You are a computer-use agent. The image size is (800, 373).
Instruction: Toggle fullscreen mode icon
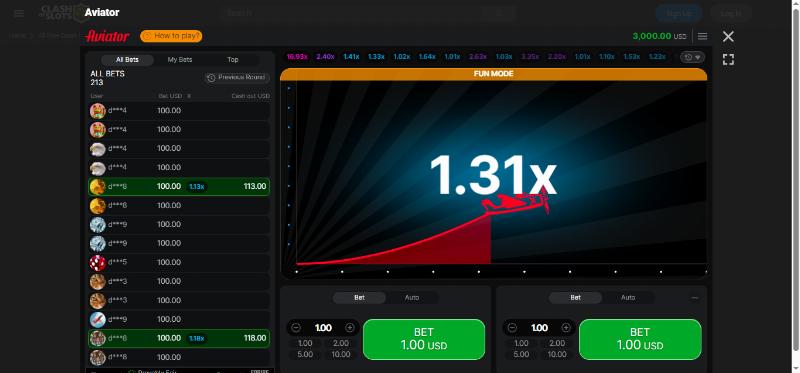click(728, 60)
